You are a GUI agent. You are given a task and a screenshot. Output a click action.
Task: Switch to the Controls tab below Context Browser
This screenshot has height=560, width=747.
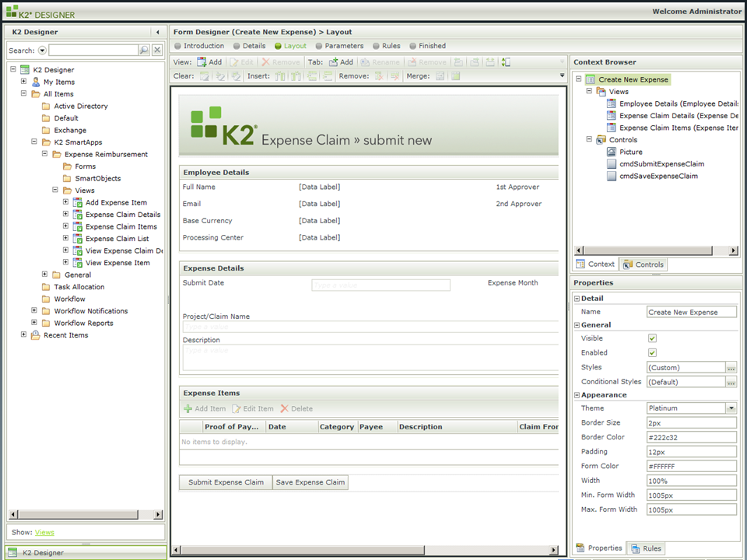[x=644, y=264]
